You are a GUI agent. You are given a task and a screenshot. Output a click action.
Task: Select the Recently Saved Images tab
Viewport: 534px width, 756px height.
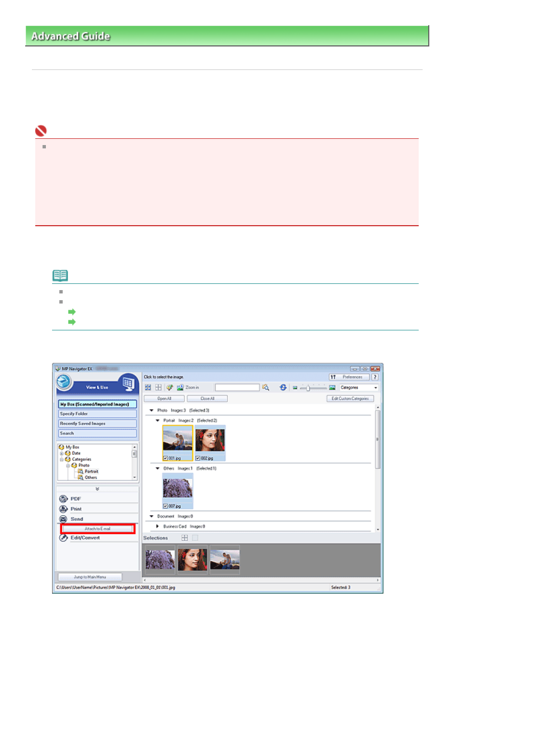[97, 424]
